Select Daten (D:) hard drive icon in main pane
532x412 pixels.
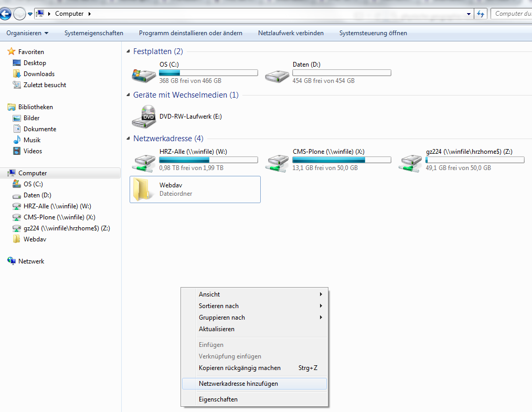pos(277,76)
